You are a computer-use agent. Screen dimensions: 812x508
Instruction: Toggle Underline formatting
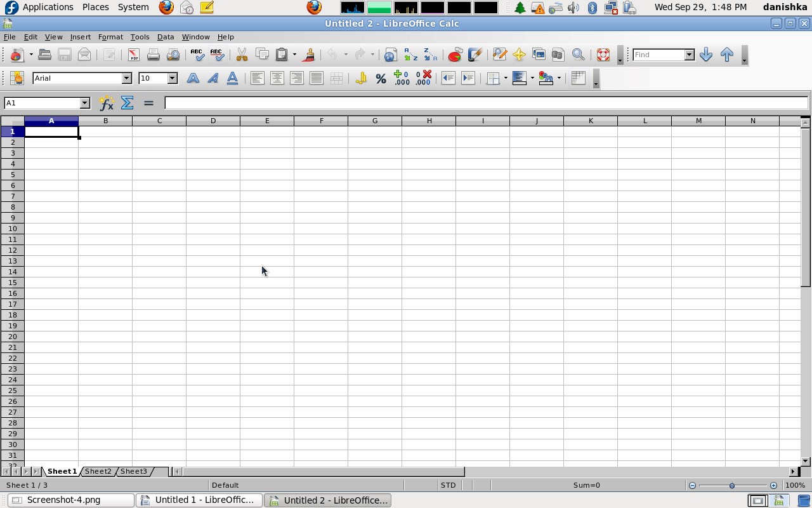[x=232, y=78]
